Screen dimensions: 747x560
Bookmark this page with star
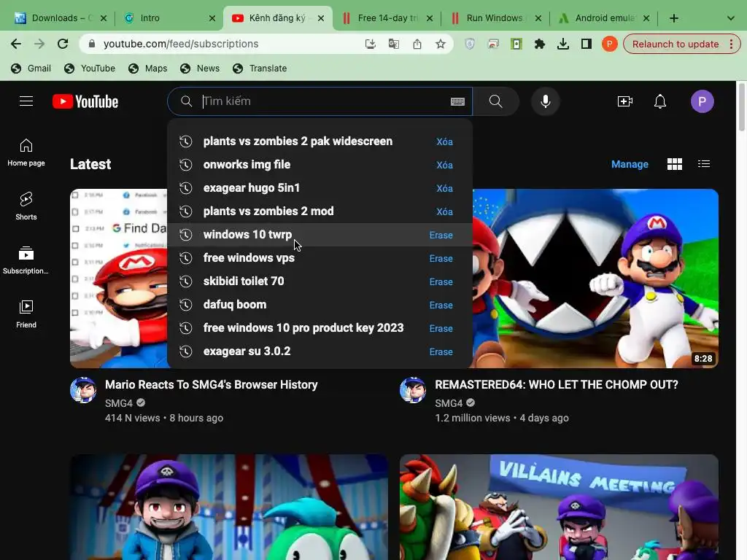coord(440,44)
